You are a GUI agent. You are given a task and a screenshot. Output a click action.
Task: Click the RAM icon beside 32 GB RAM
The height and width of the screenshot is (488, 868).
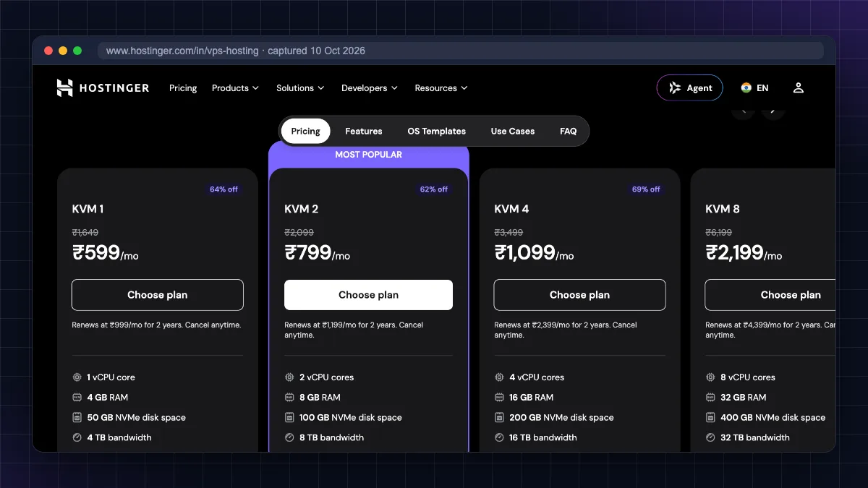point(711,398)
